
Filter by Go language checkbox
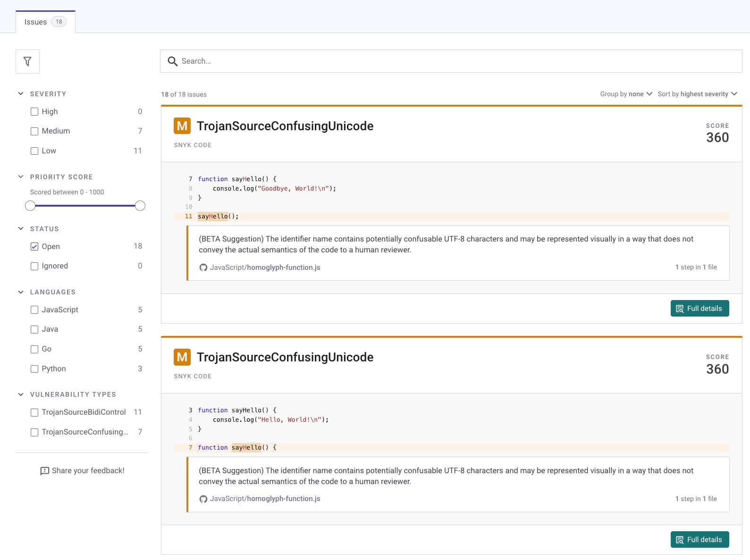pyautogui.click(x=34, y=349)
